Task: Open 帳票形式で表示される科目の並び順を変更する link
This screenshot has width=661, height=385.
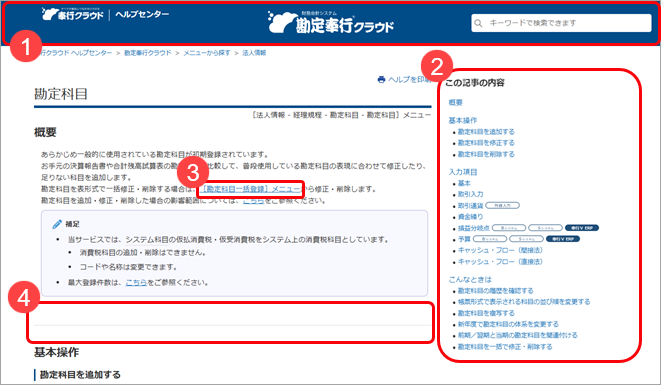Action: coord(524,302)
